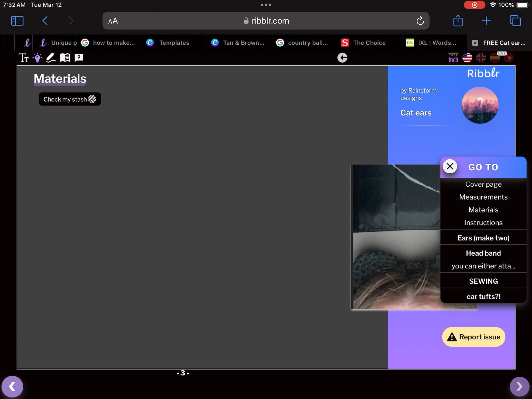Screen dimensions: 532x399
Task: Tap the multitasking three dots
Action: point(266,5)
